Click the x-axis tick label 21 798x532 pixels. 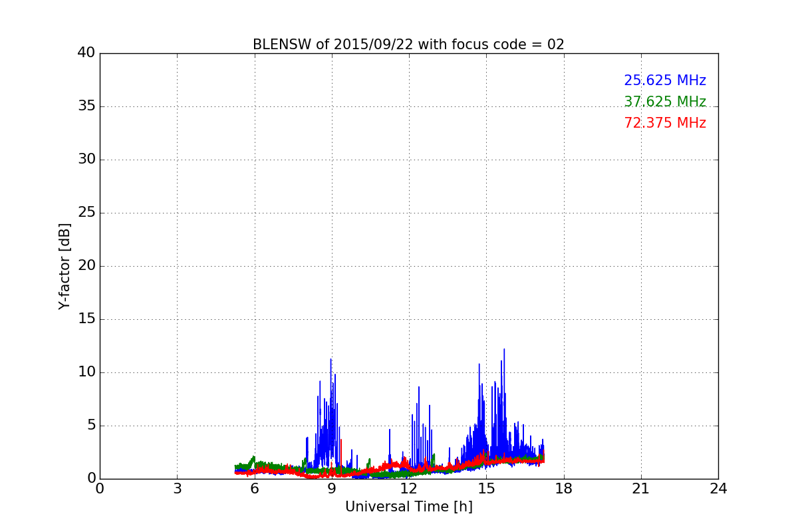pos(641,488)
